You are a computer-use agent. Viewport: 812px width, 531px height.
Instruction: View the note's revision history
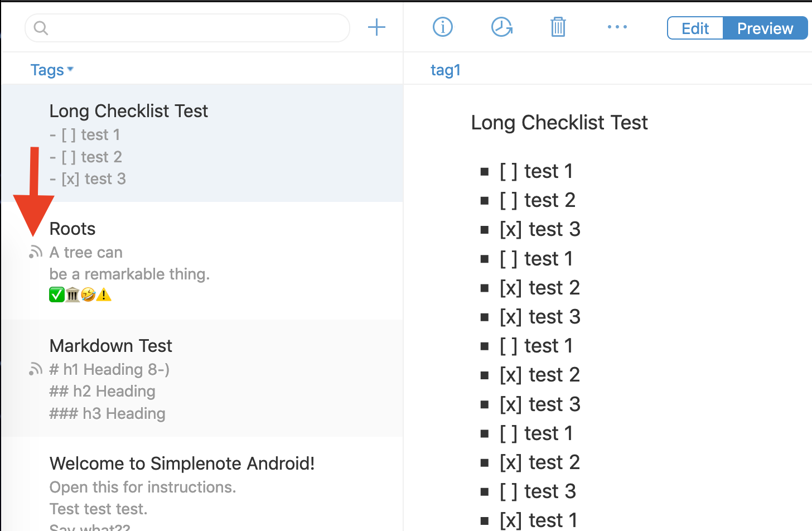coord(501,27)
